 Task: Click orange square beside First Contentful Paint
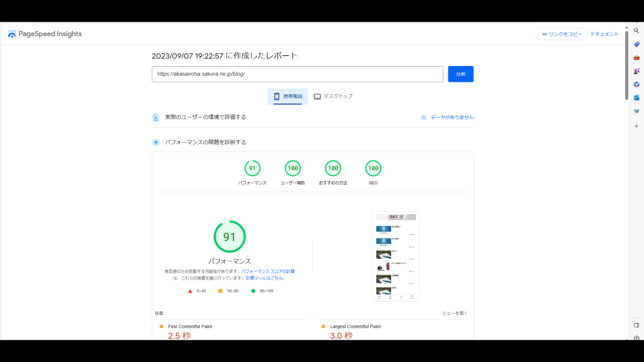click(162, 327)
